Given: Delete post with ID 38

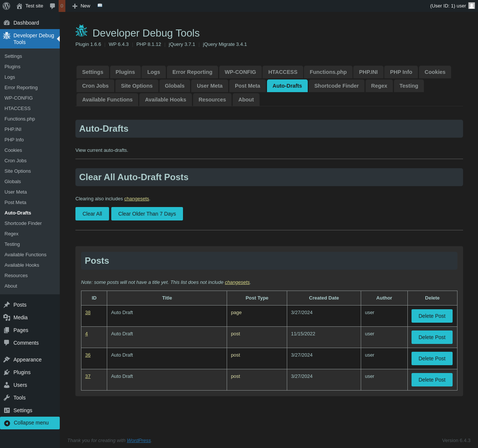Looking at the screenshot, I should (x=432, y=316).
